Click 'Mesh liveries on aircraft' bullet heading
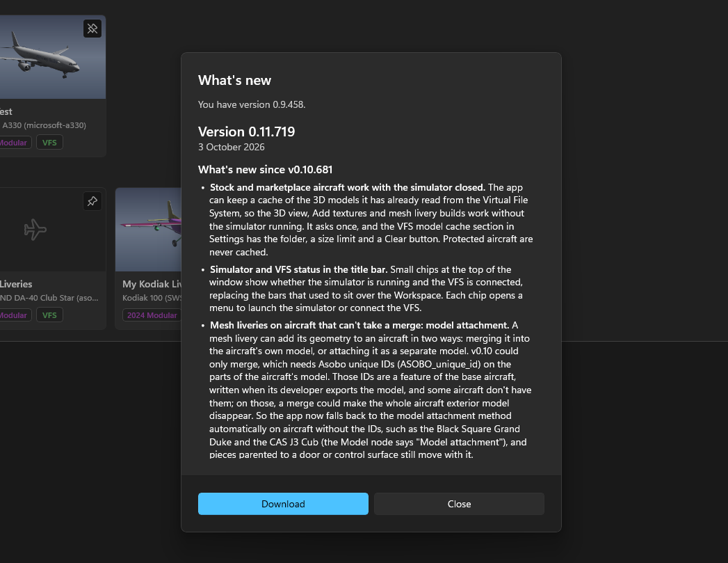The height and width of the screenshot is (563, 728). pyautogui.click(x=359, y=325)
